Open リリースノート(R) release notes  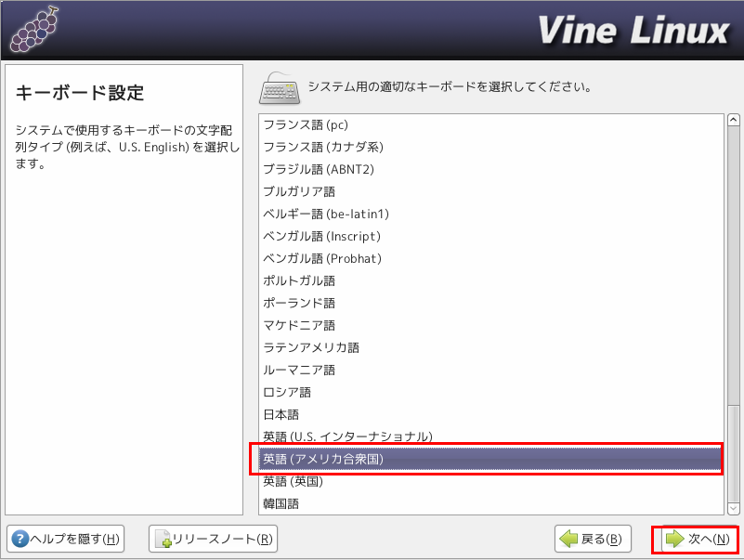pos(213,539)
